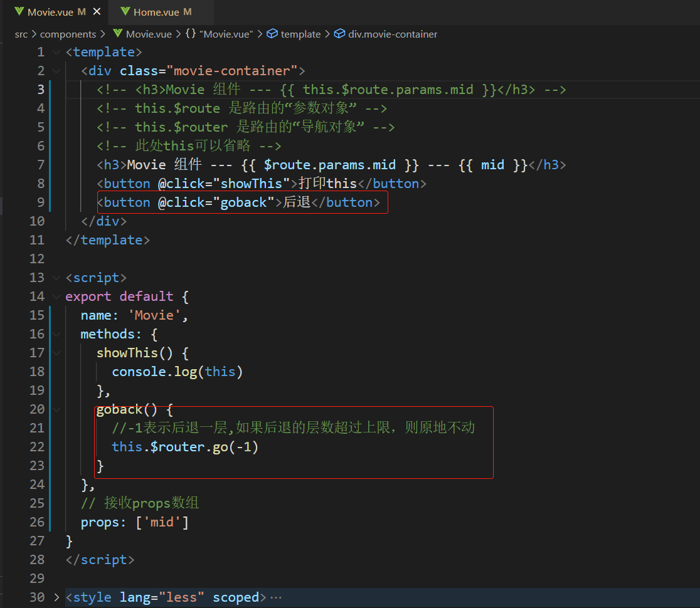The image size is (700, 608).
Task: Click the this.$router comment on line 5
Action: pos(245,127)
